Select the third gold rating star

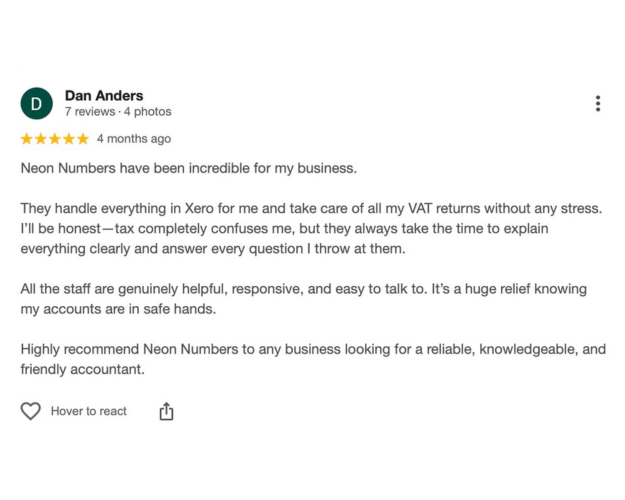55,139
